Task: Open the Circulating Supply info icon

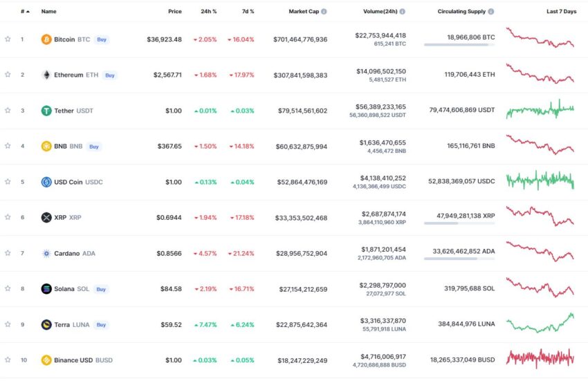Action: coord(491,12)
